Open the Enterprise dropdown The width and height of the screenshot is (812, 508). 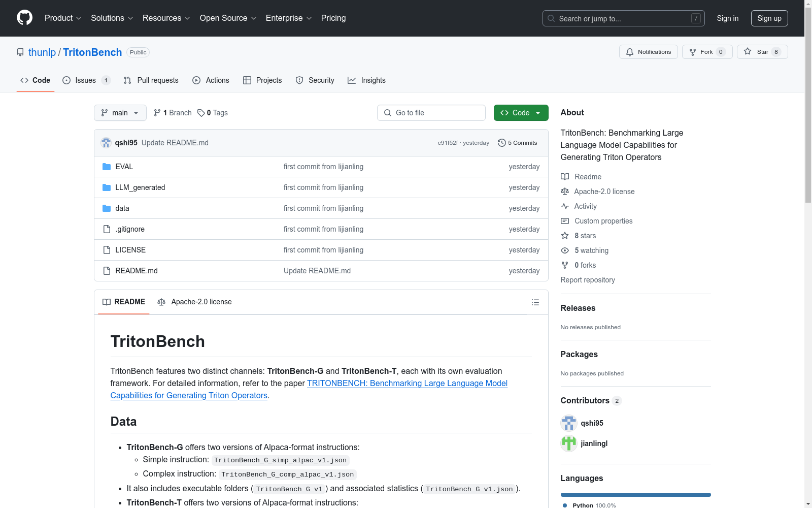pyautogui.click(x=289, y=18)
